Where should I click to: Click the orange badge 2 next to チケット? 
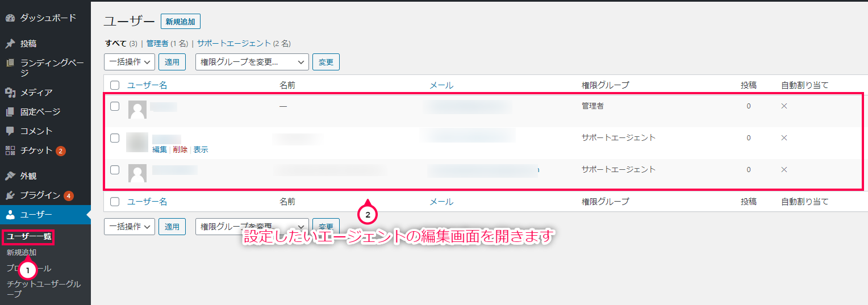[61, 151]
